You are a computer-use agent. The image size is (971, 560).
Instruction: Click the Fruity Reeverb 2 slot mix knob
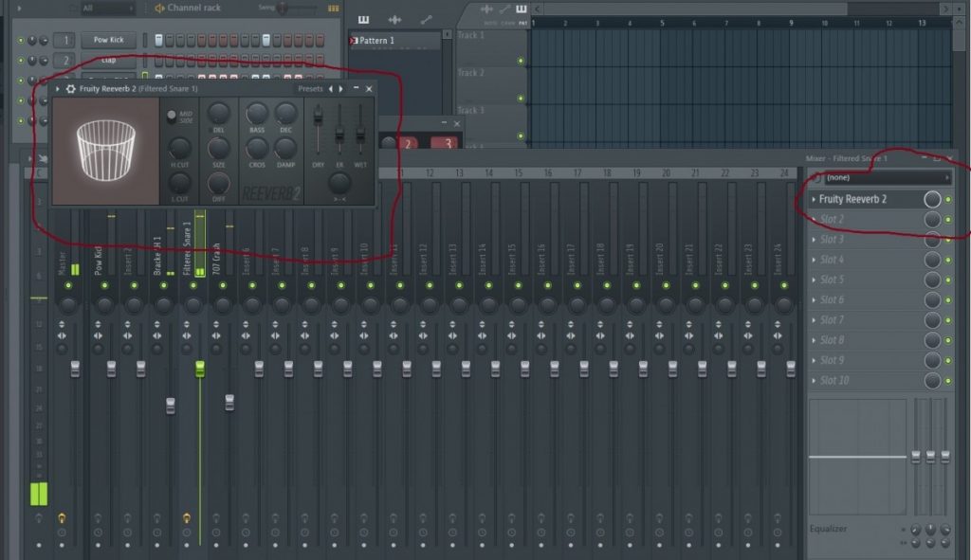pyautogui.click(x=932, y=199)
